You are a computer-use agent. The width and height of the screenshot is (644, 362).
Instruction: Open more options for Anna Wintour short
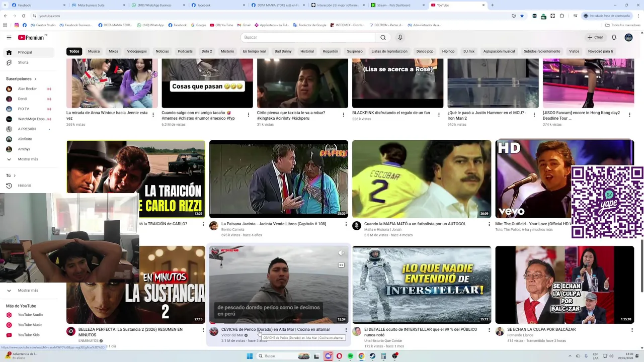click(x=153, y=115)
